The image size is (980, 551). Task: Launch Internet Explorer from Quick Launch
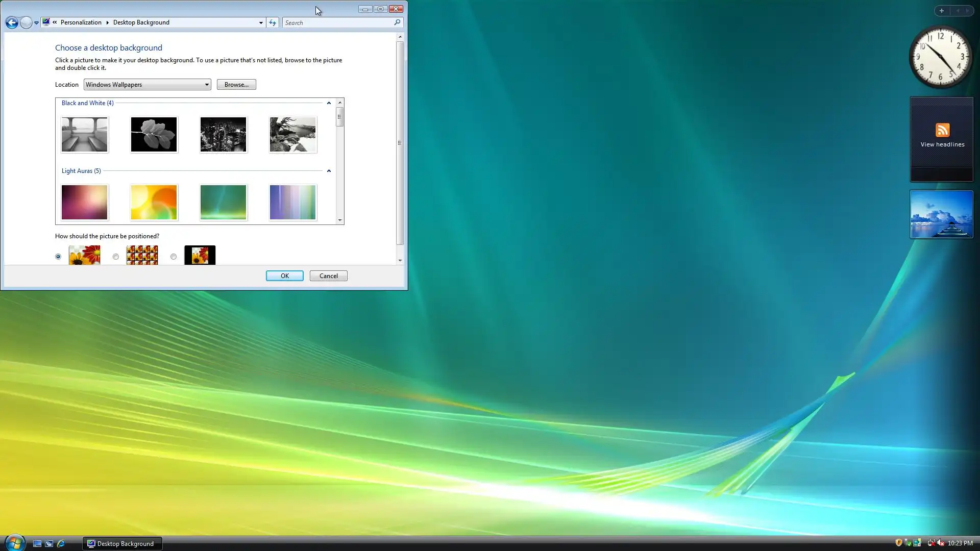point(61,543)
